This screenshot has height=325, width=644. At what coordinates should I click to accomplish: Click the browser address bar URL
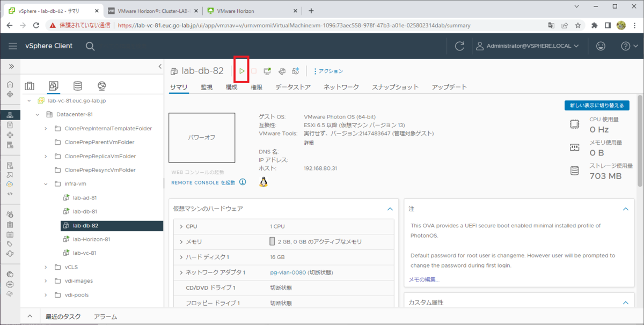click(x=294, y=25)
